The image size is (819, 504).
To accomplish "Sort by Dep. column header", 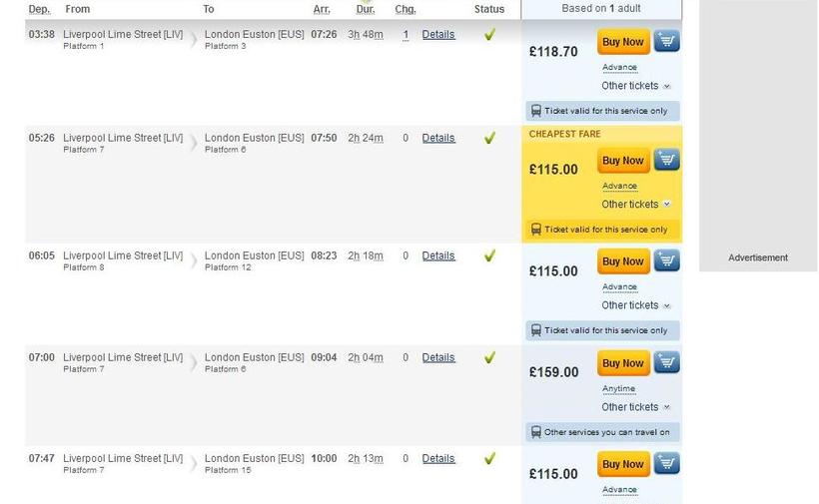I will [x=39, y=9].
